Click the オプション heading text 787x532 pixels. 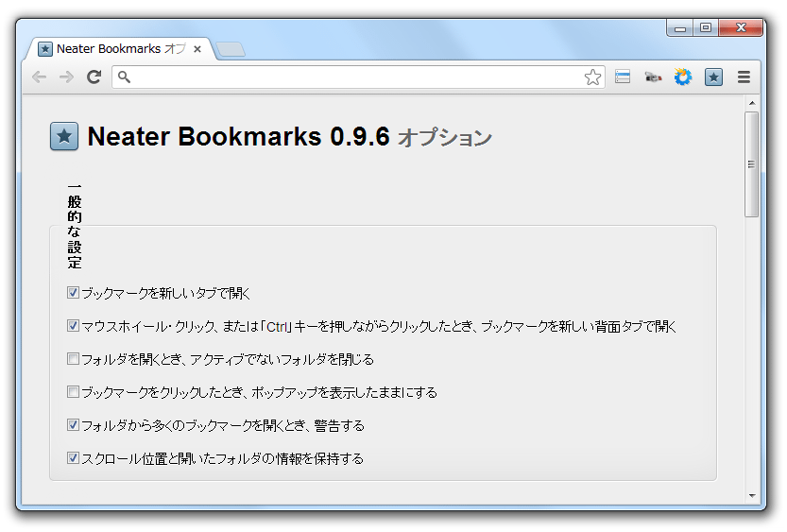tap(445, 138)
